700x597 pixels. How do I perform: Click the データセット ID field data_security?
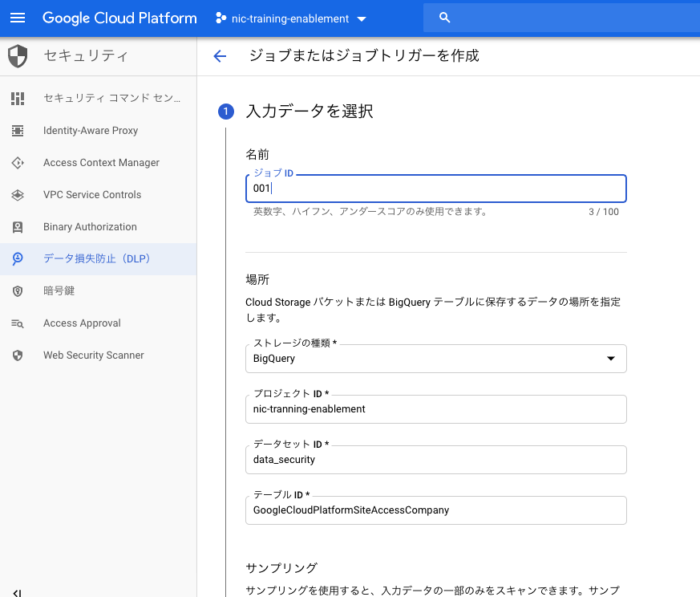tap(435, 460)
